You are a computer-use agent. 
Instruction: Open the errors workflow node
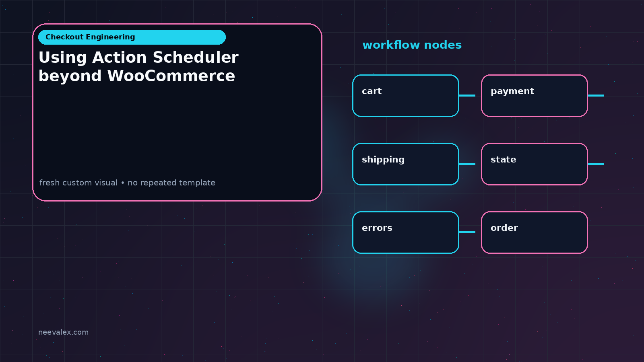(406, 232)
